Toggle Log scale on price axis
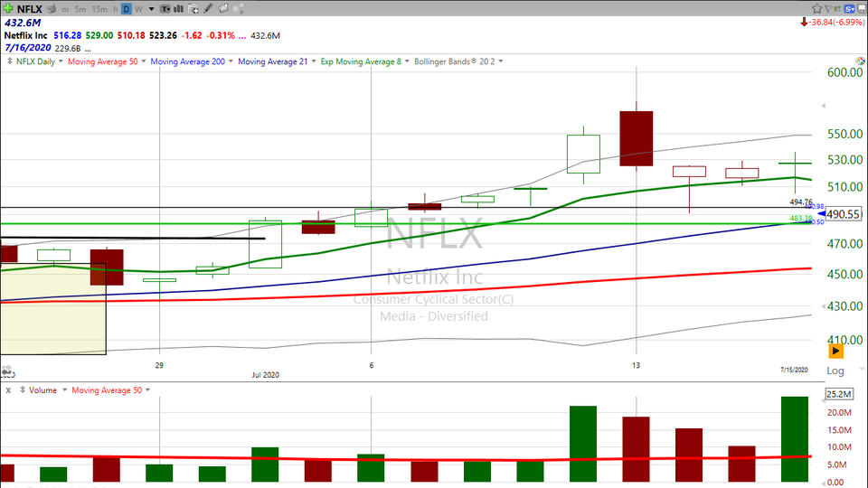The image size is (868, 488). (x=835, y=371)
